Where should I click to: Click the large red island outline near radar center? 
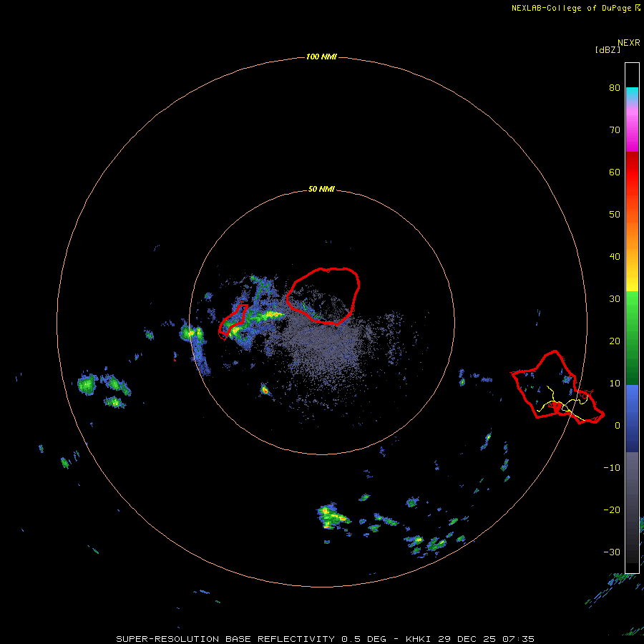(x=323, y=296)
